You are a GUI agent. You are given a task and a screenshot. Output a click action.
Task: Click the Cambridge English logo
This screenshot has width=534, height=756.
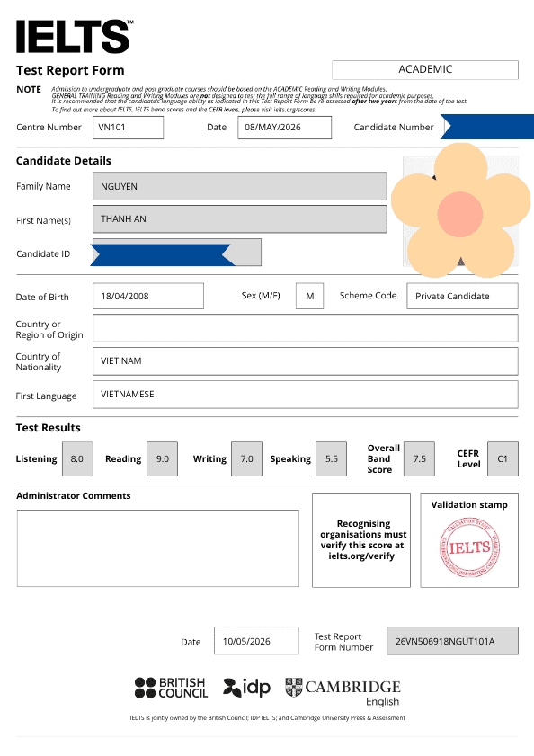(x=343, y=692)
